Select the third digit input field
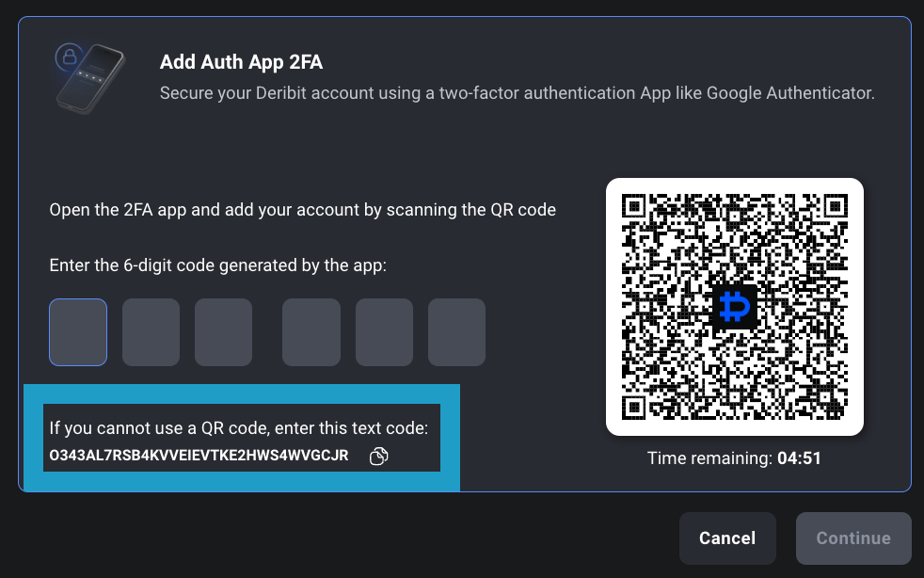This screenshot has height=578, width=924. (x=223, y=331)
